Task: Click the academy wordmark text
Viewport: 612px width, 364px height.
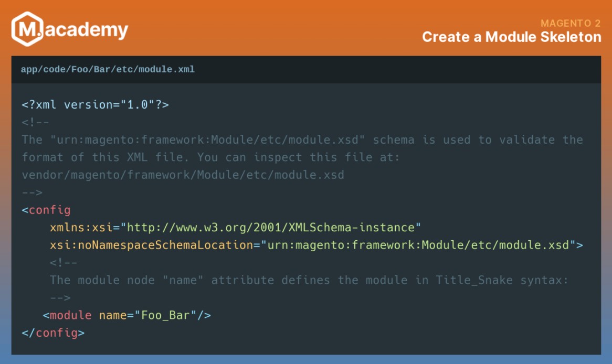Action: click(x=87, y=29)
